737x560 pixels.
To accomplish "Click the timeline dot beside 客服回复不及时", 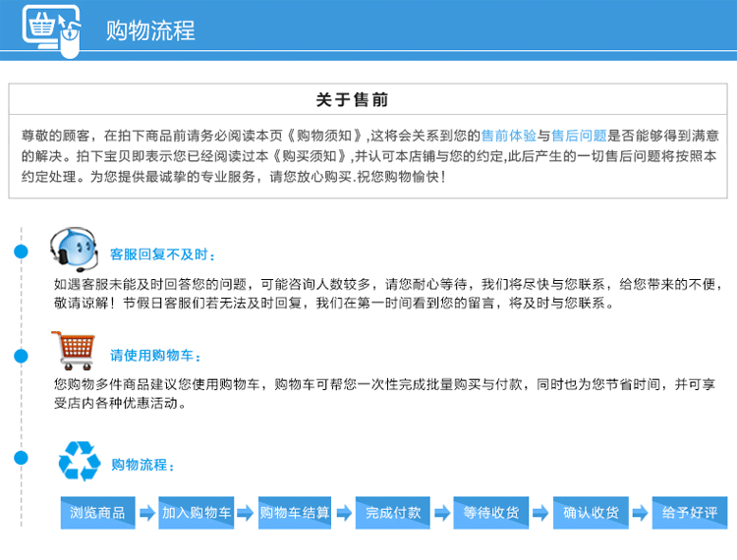I will (x=21, y=252).
